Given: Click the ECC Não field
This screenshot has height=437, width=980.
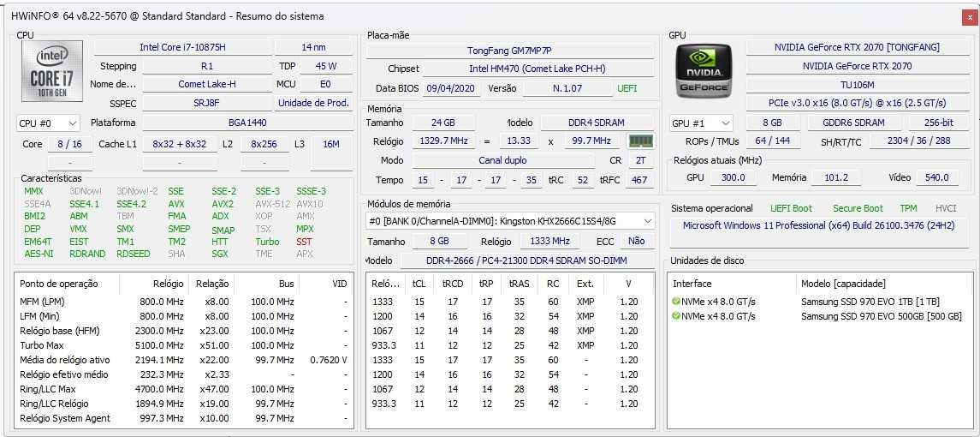Looking at the screenshot, I should [x=636, y=241].
